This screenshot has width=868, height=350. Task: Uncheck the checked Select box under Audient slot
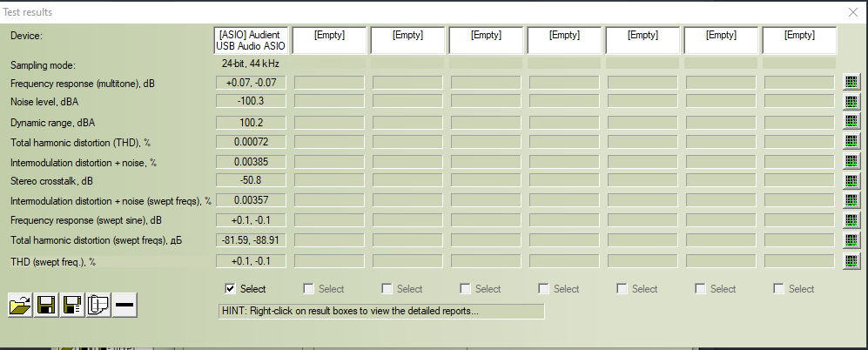click(x=231, y=288)
